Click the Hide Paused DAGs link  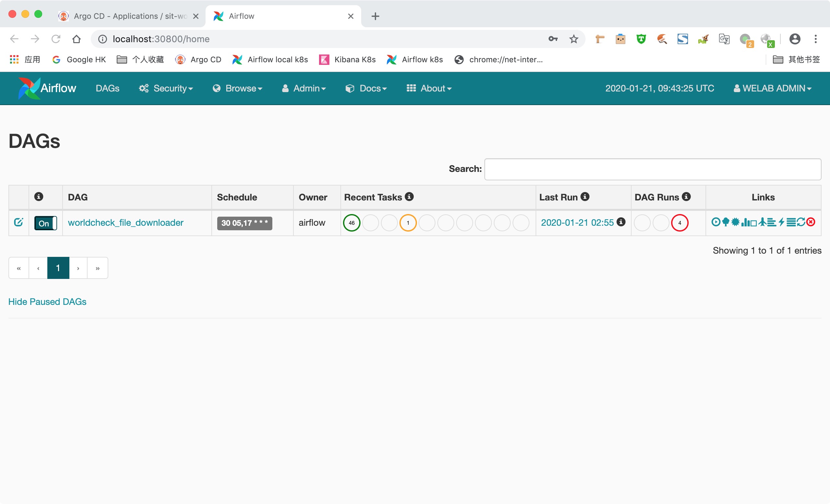pos(47,302)
